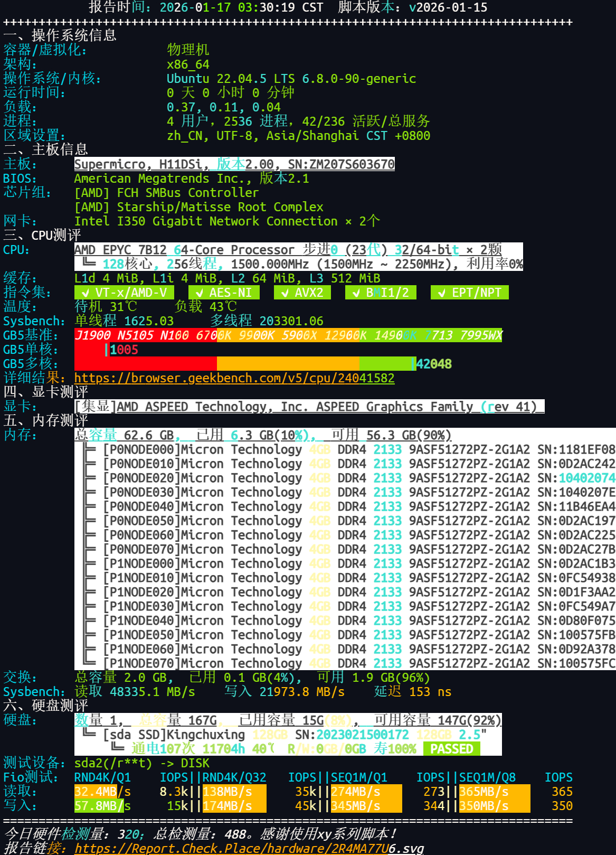Select serial SN:11B46EA4 on P0NODE040 row
This screenshot has height=855, width=616.
[576, 506]
